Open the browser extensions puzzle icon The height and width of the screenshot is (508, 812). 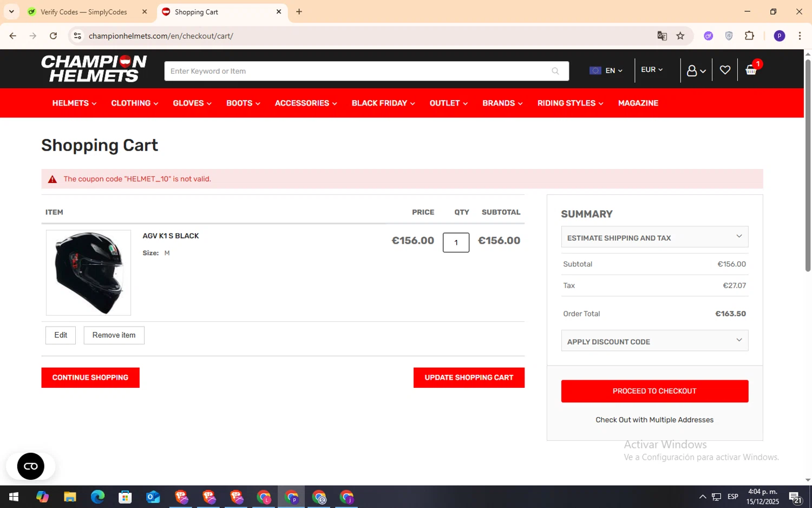[749, 36]
